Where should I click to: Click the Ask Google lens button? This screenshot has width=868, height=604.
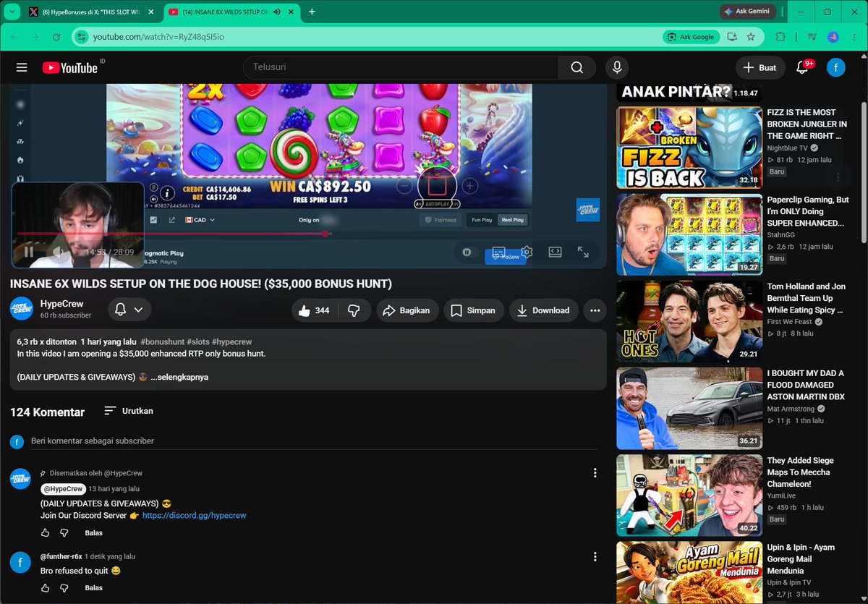pyautogui.click(x=691, y=37)
